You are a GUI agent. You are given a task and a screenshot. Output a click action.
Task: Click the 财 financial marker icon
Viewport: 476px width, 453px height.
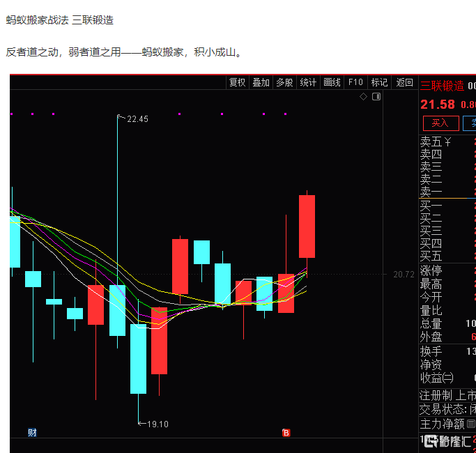click(32, 432)
